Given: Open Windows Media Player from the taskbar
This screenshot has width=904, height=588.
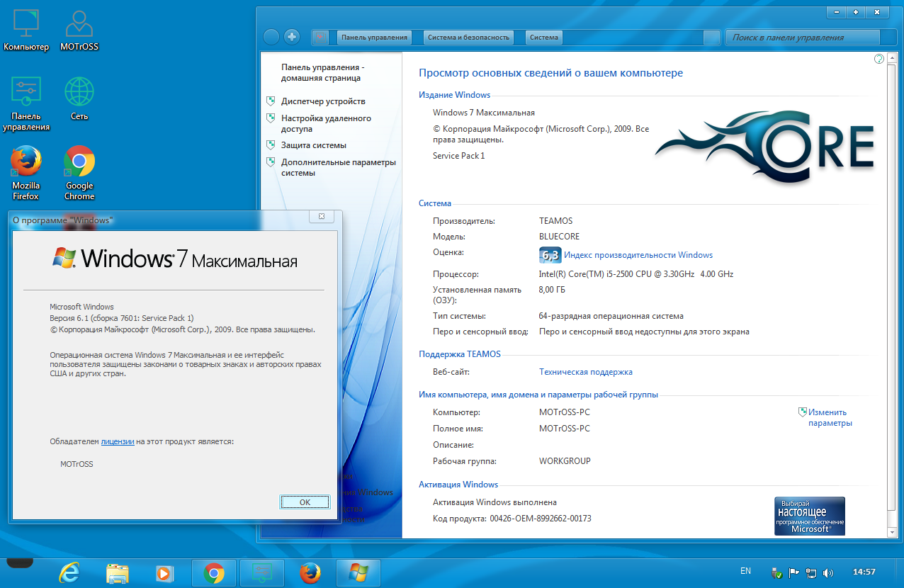Looking at the screenshot, I should coord(164,573).
